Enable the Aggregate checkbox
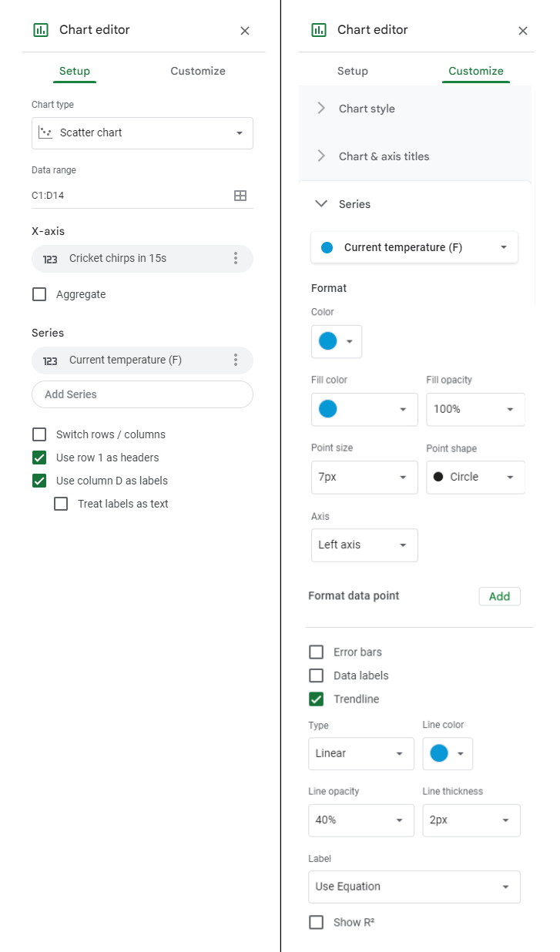 pos(39,294)
